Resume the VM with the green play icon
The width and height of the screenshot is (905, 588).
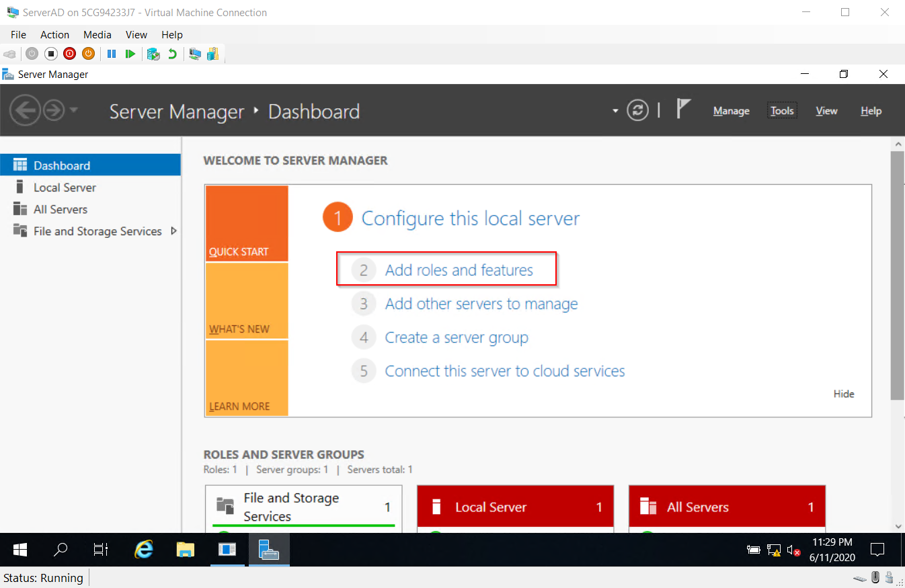click(x=130, y=54)
